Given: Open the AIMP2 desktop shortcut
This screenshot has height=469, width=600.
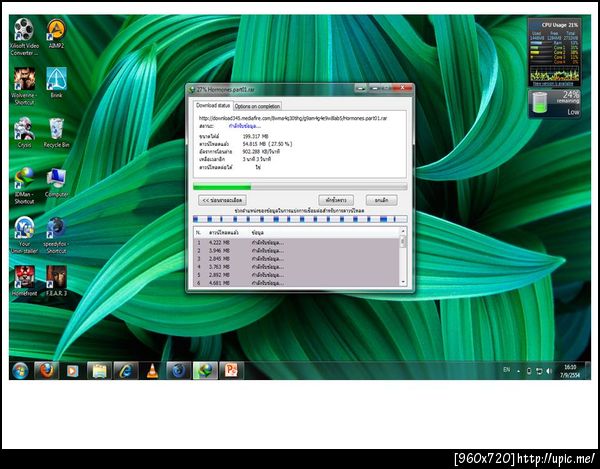Looking at the screenshot, I should pos(56,33).
